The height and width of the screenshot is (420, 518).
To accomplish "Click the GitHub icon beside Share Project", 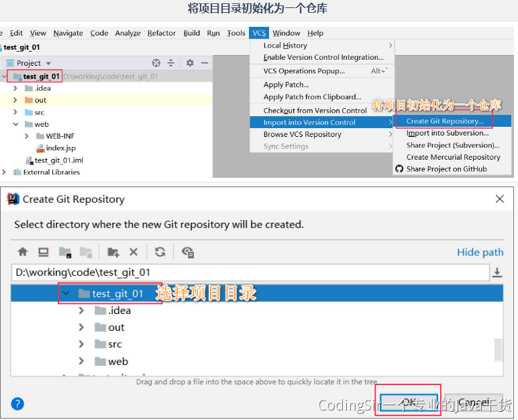I will pos(399,169).
